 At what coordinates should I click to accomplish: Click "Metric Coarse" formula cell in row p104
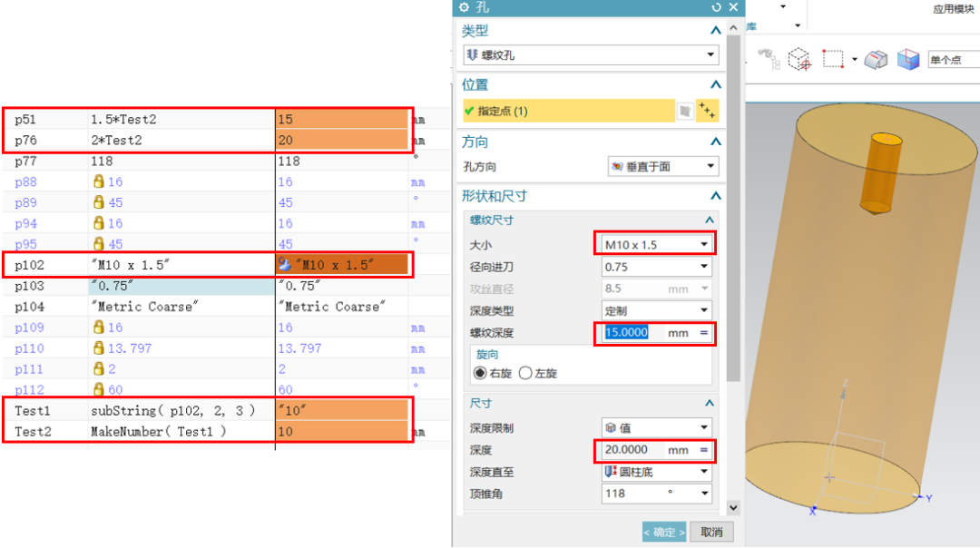click(x=181, y=306)
